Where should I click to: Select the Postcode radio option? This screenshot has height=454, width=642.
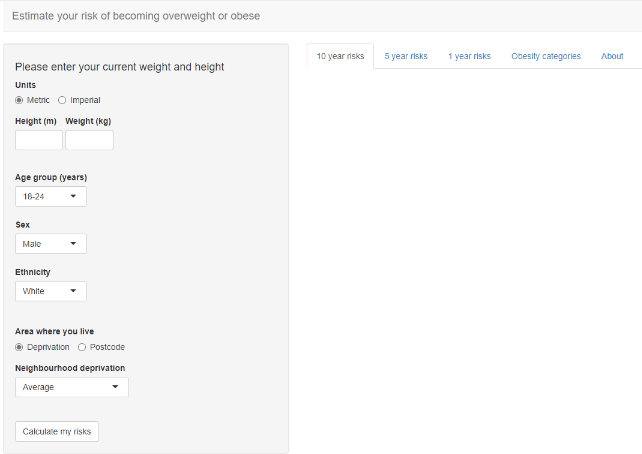82,347
